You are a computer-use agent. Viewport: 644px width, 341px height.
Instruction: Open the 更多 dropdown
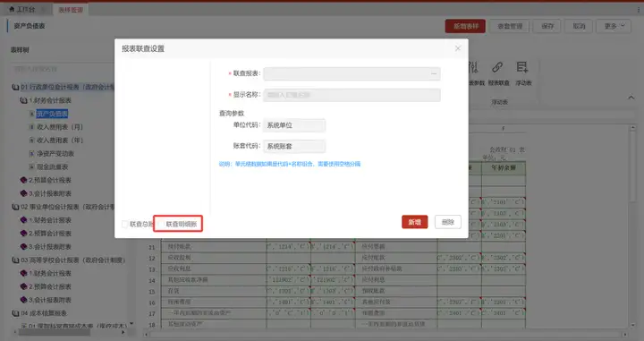[x=614, y=26]
